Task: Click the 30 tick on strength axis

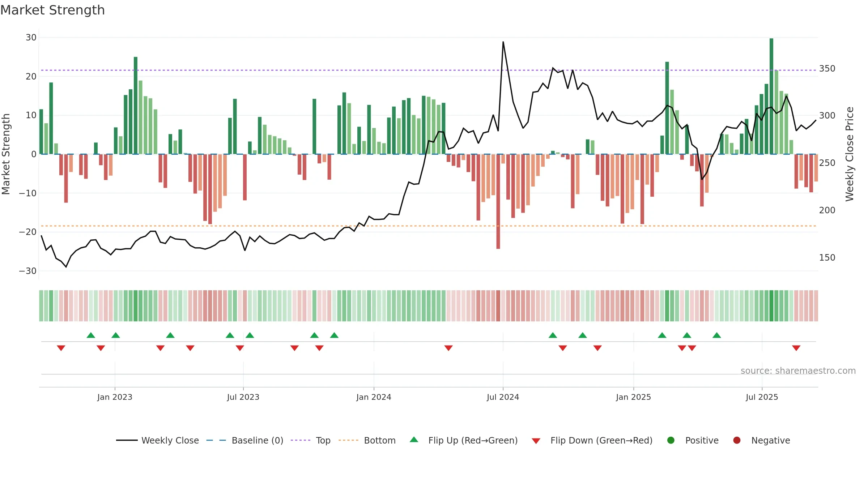Action: point(31,38)
